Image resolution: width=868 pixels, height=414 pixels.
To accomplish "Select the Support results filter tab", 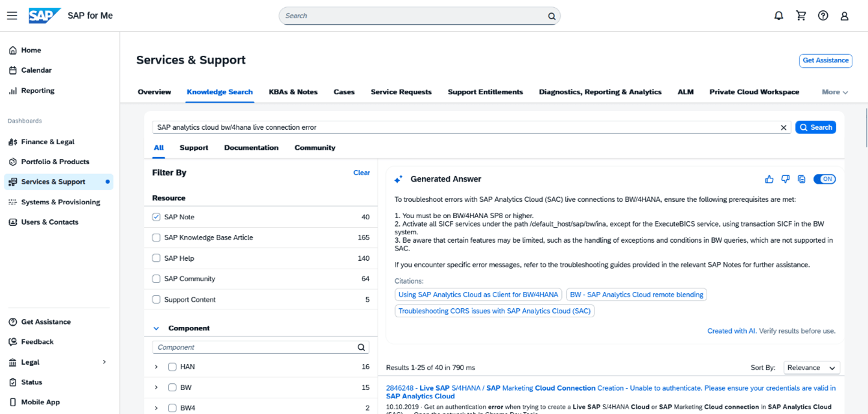I will point(194,148).
